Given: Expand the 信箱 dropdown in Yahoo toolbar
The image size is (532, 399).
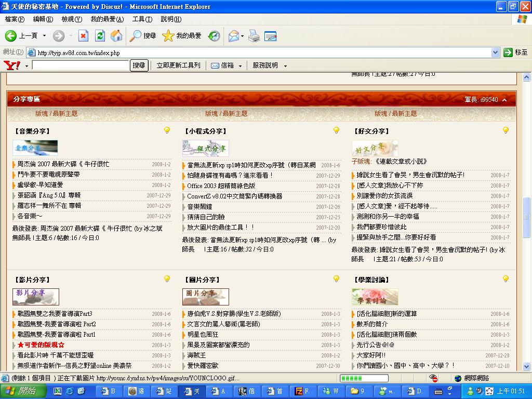Looking at the screenshot, I should pos(240,66).
